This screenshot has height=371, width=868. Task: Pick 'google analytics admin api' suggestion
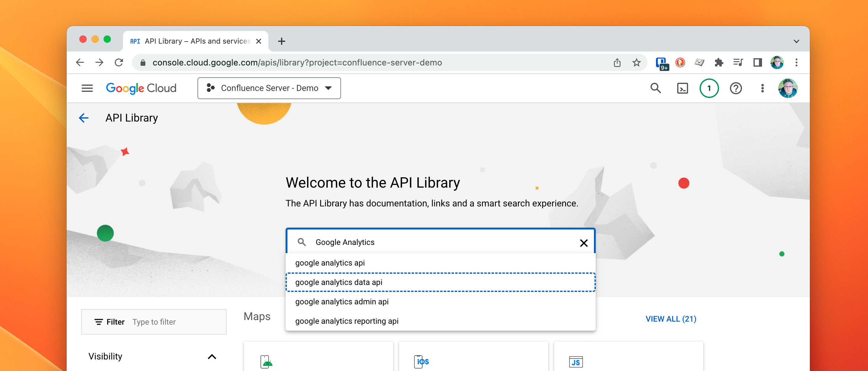coord(342,302)
